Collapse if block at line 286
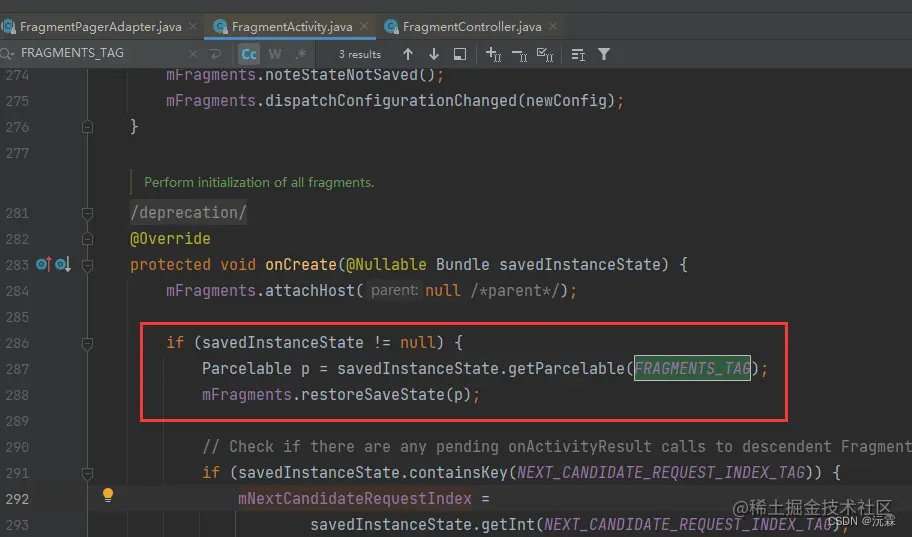Screen dimensions: 912x537 tap(87, 344)
